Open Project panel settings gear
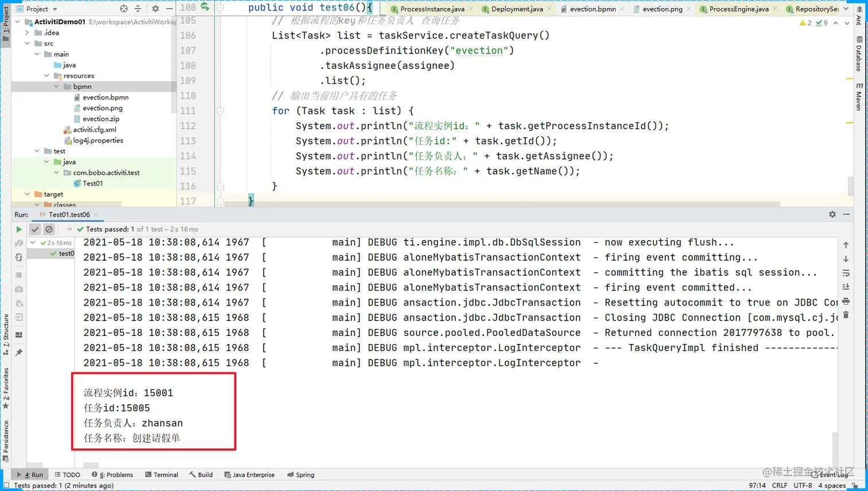 (156, 9)
